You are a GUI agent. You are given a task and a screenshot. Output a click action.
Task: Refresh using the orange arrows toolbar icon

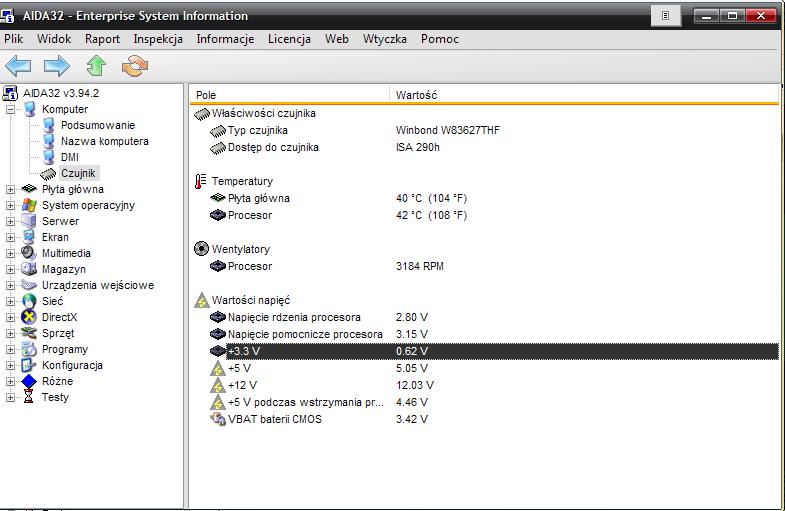[x=135, y=66]
